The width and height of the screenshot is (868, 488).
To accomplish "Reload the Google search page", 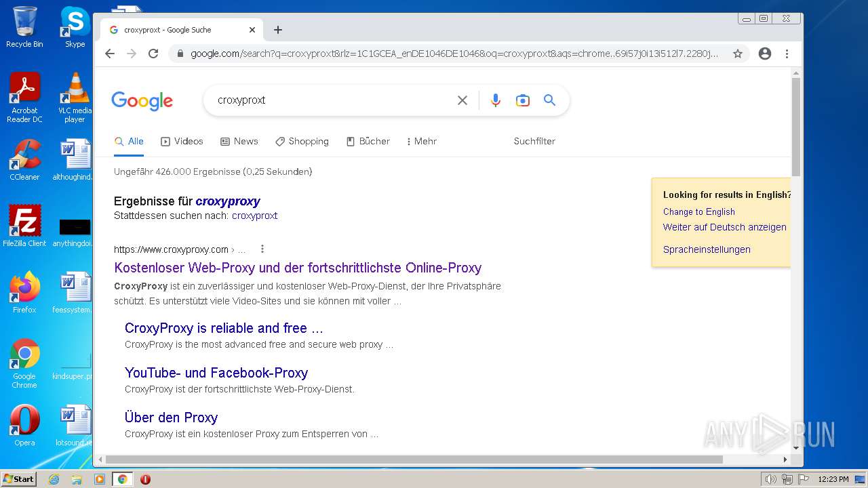I will (x=153, y=54).
